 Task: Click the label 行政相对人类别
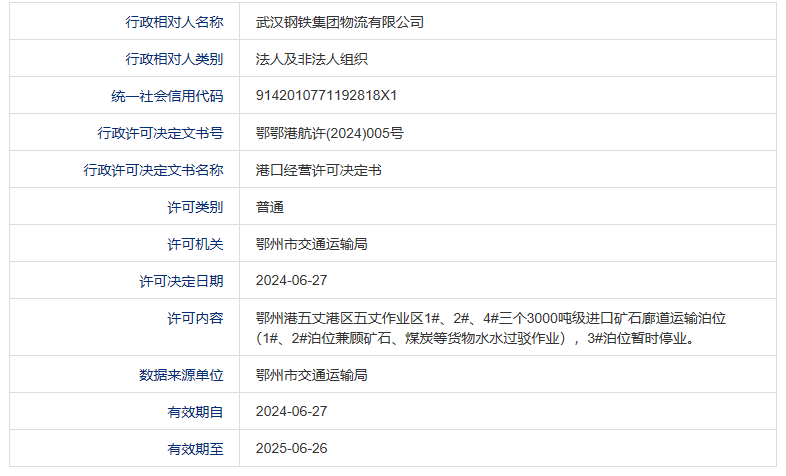tap(174, 59)
